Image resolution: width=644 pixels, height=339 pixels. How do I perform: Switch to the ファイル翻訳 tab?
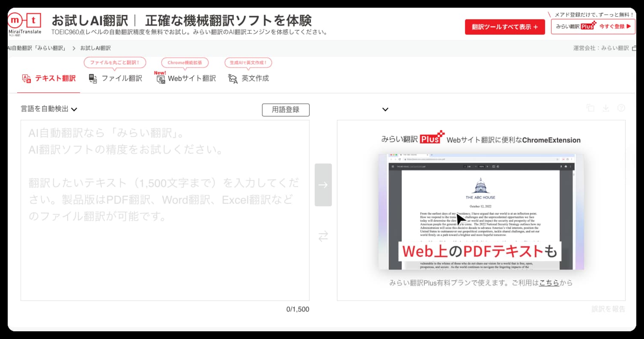click(115, 78)
